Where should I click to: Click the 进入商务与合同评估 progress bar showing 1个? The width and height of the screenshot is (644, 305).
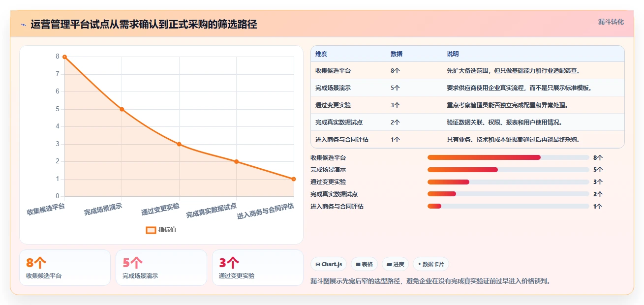click(x=508, y=206)
